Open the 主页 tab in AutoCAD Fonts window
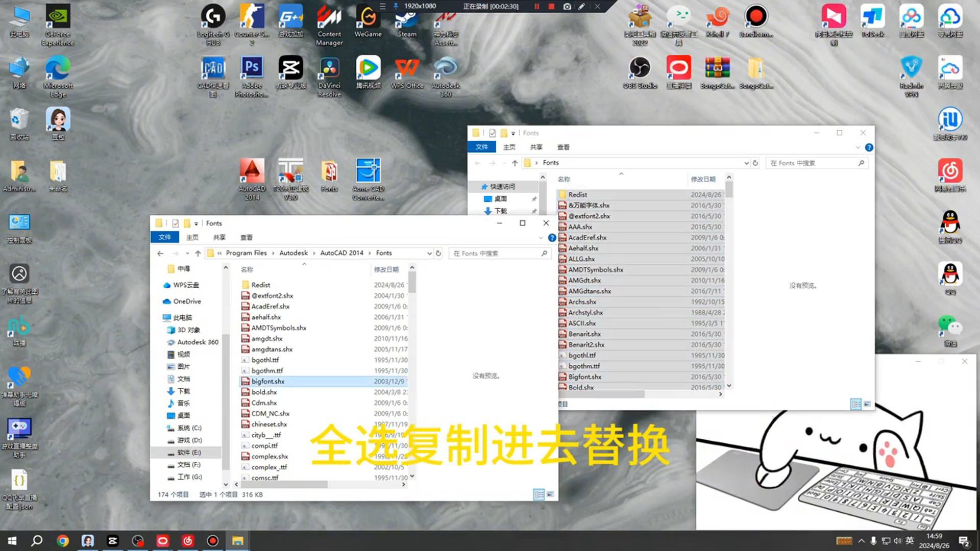Viewport: 980px width, 551px height. (192, 237)
